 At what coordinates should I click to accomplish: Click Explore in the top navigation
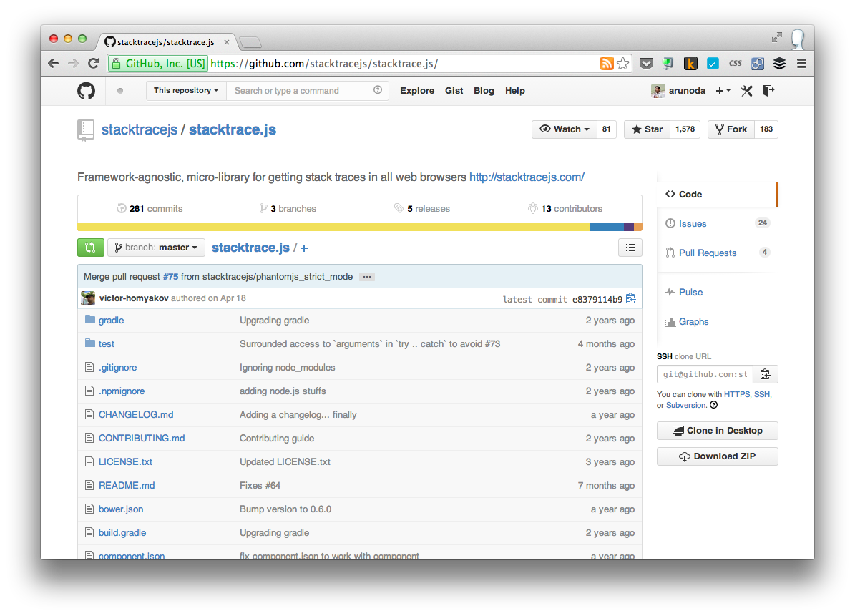[x=417, y=90]
